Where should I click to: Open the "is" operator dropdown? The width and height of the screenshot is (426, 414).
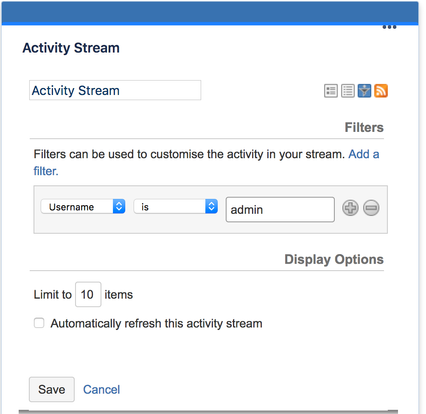[x=176, y=207]
